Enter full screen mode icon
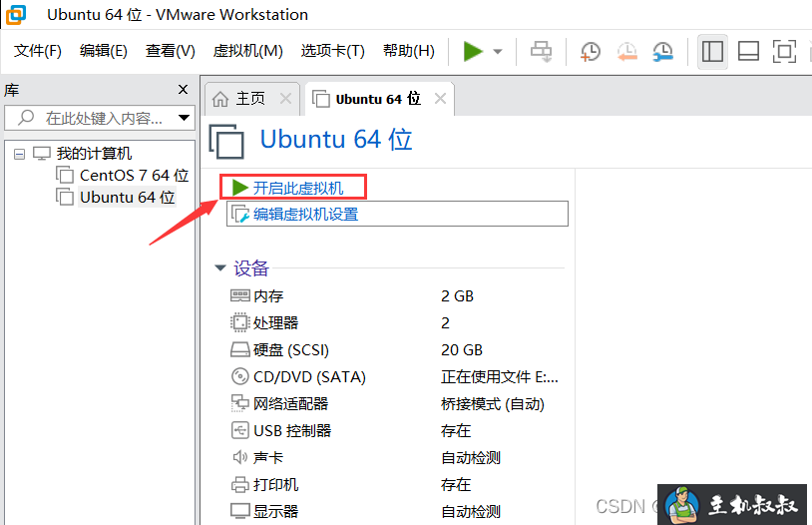 [x=784, y=52]
